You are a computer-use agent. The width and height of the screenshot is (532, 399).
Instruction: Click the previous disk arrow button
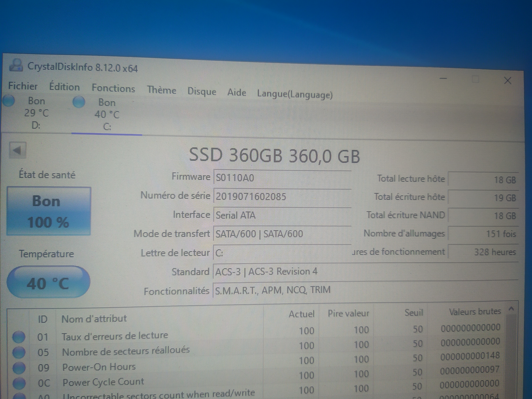(x=17, y=150)
